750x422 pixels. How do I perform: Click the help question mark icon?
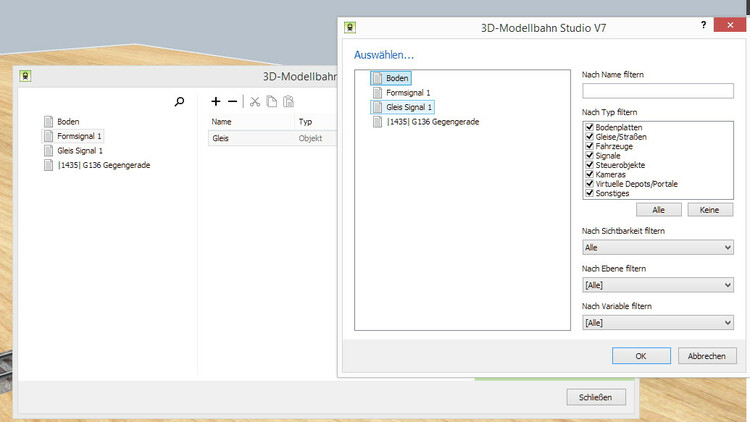point(703,26)
